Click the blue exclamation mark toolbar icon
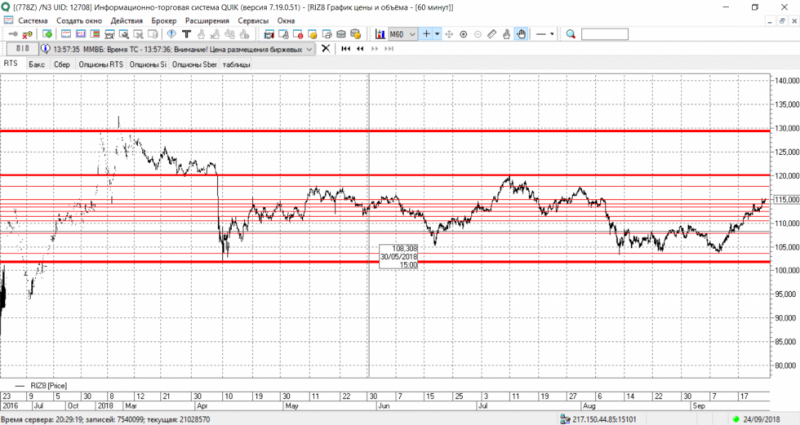800x425 pixels. (171, 34)
